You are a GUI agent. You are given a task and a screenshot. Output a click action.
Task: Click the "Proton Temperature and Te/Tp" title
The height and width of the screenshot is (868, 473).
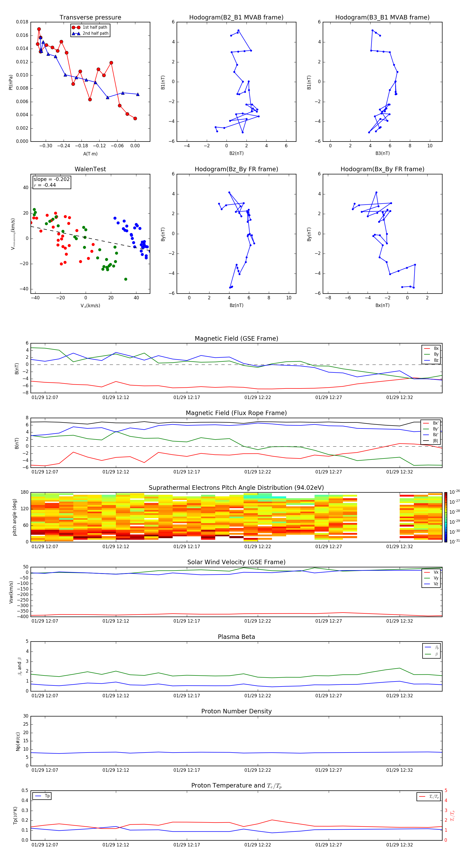[236, 786]
